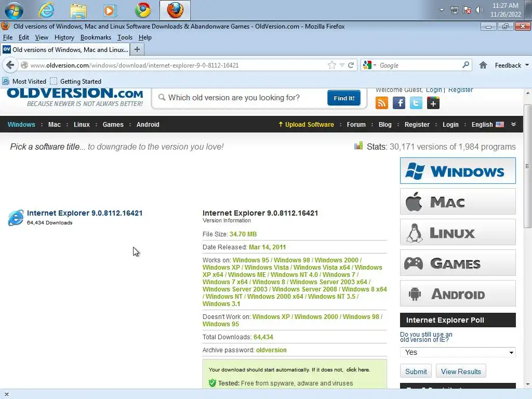The height and width of the screenshot is (399, 532).
Task: Open the Edit menu
Action: pos(24,37)
